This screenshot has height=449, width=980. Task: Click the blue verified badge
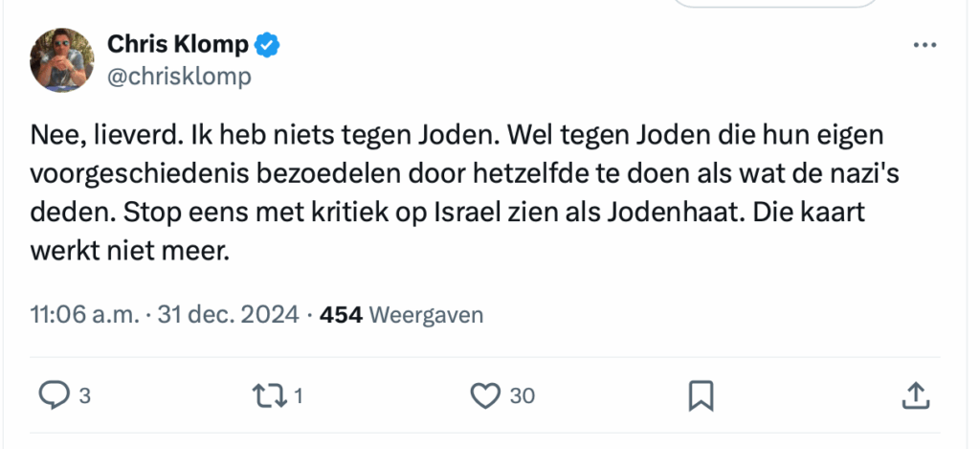(267, 44)
